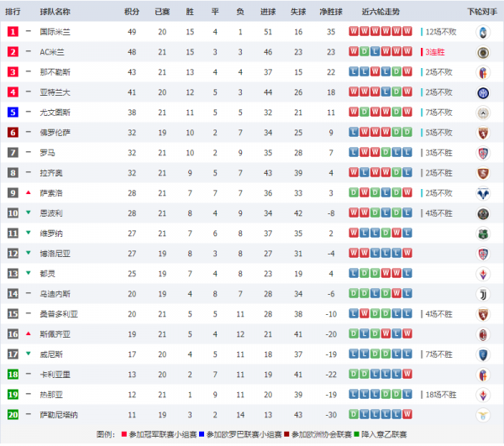Click last W result badge for 萨勒尼塔纳
Screen dimensions: 504x446
pos(407,414)
